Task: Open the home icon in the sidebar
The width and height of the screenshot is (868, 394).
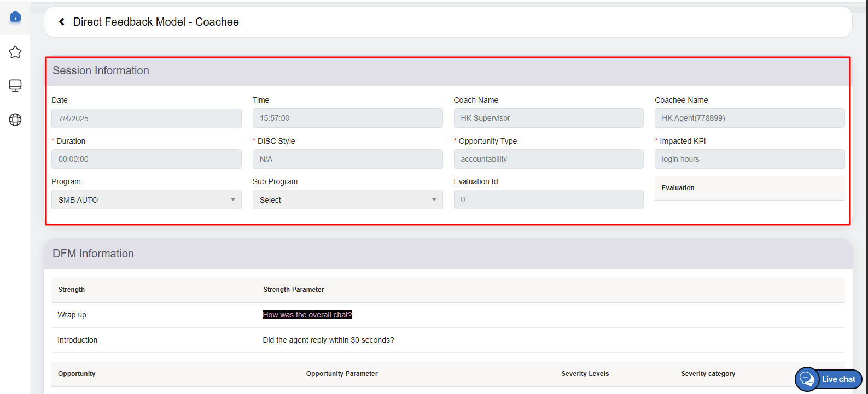Action: click(x=15, y=17)
